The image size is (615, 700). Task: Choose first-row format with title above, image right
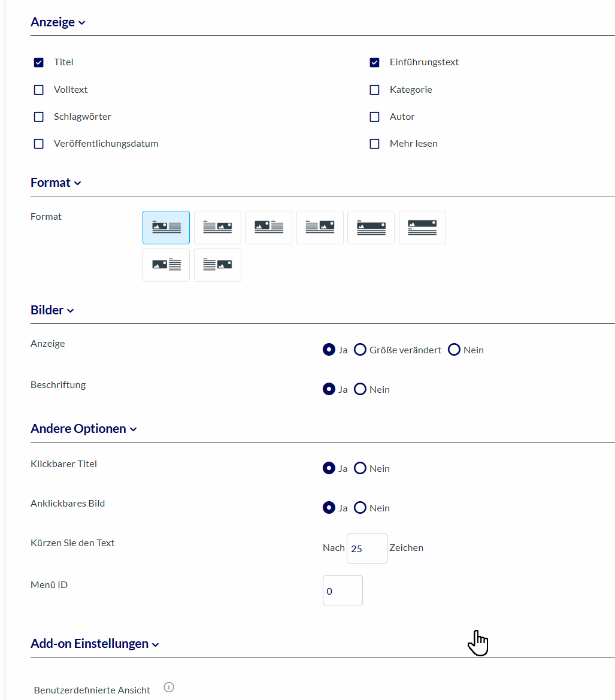pos(217,228)
